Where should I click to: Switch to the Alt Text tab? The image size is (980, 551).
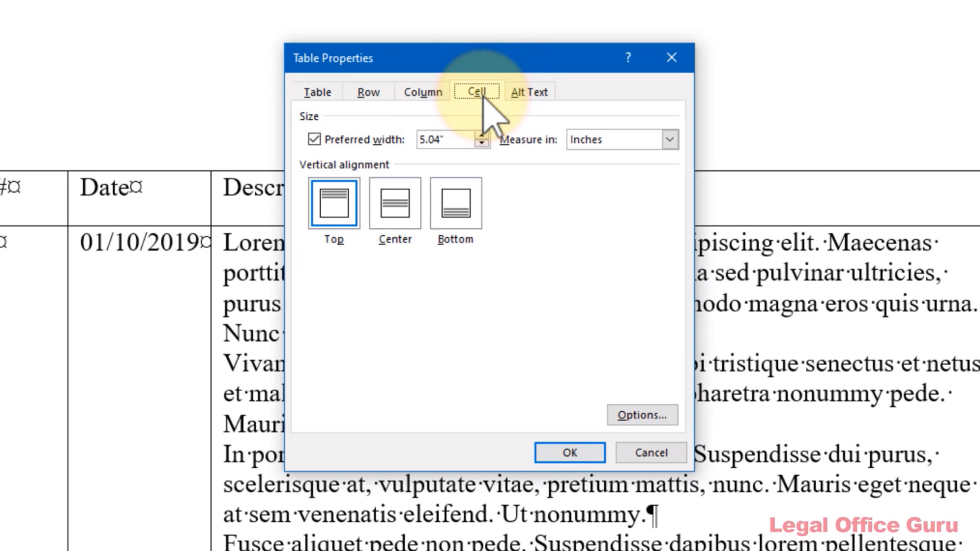529,92
